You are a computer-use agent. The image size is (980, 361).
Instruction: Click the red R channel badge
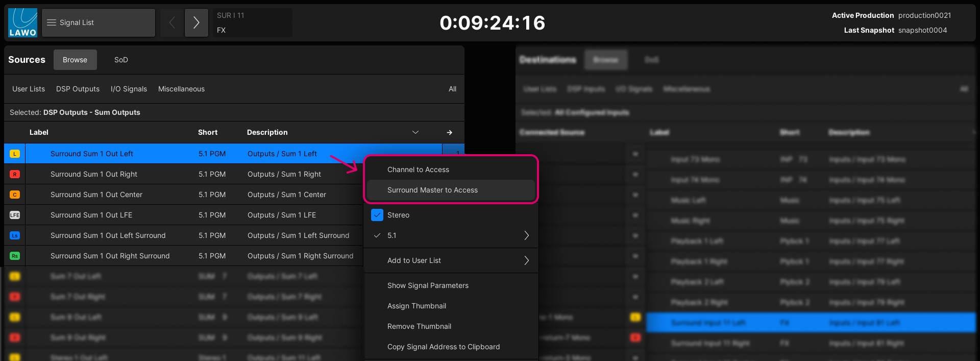pos(15,174)
